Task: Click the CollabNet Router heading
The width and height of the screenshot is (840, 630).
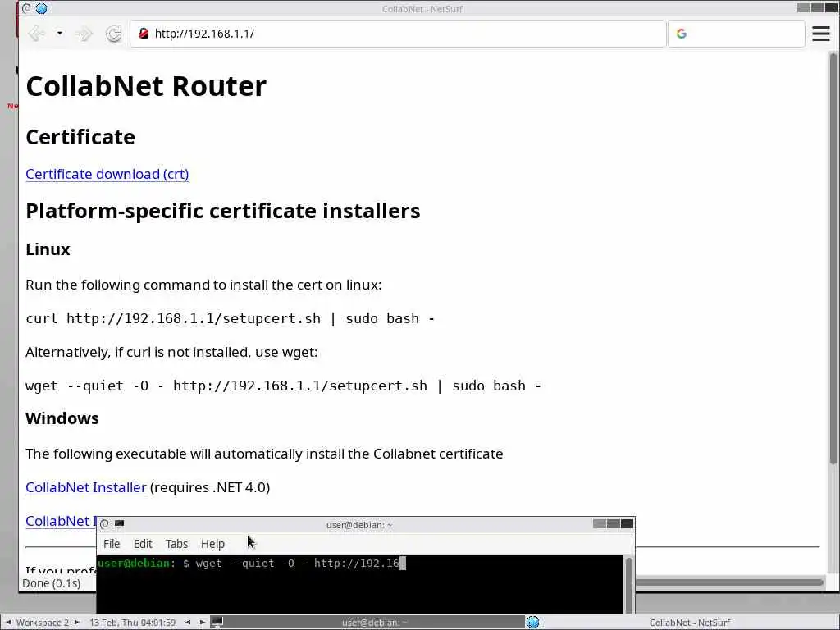Action: [x=146, y=85]
